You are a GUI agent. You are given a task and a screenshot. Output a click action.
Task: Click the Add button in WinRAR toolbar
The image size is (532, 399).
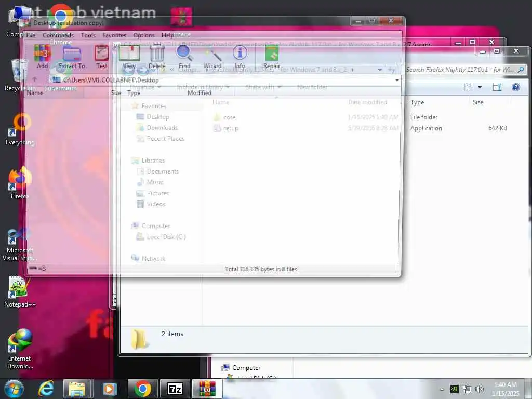point(43,56)
